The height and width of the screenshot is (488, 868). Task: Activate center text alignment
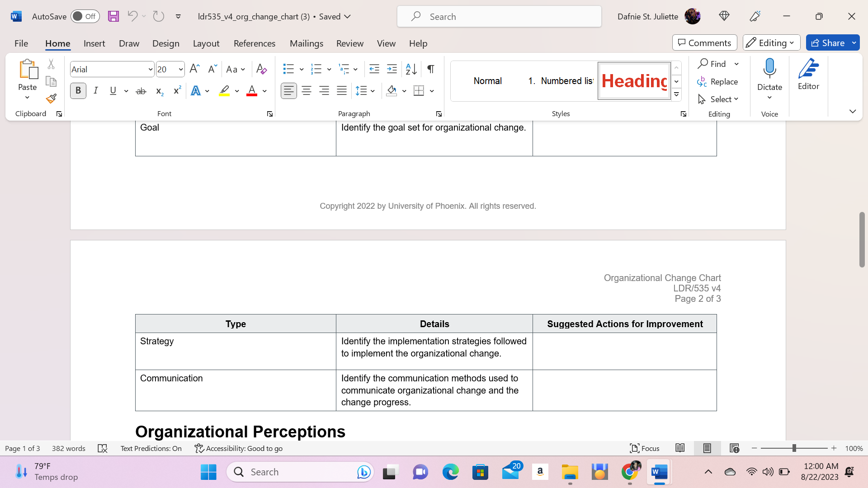307,90
